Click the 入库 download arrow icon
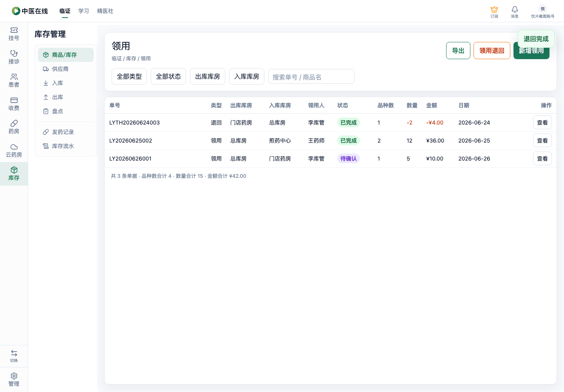The image size is (564, 392). [46, 83]
